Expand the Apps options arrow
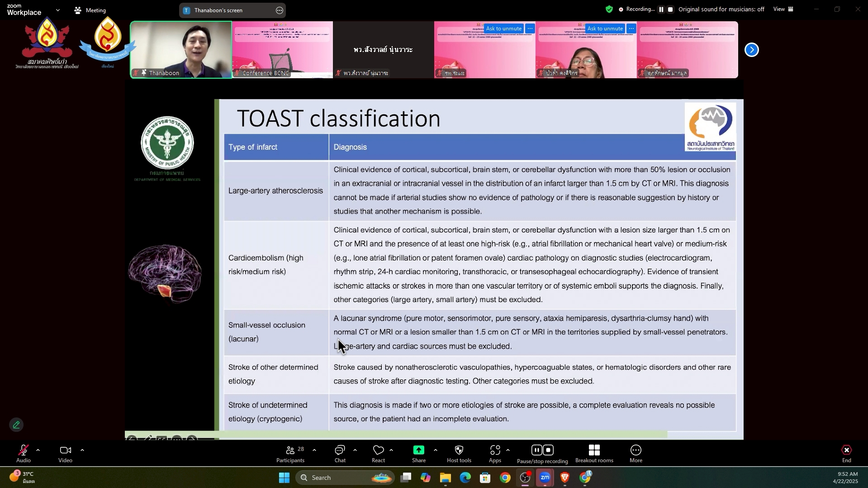Viewport: 868px width, 488px height. click(x=508, y=450)
